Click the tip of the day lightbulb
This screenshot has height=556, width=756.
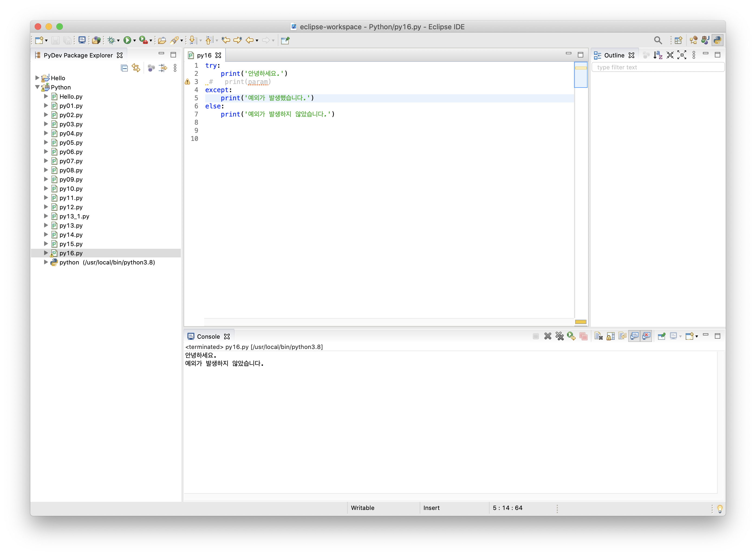(x=720, y=509)
